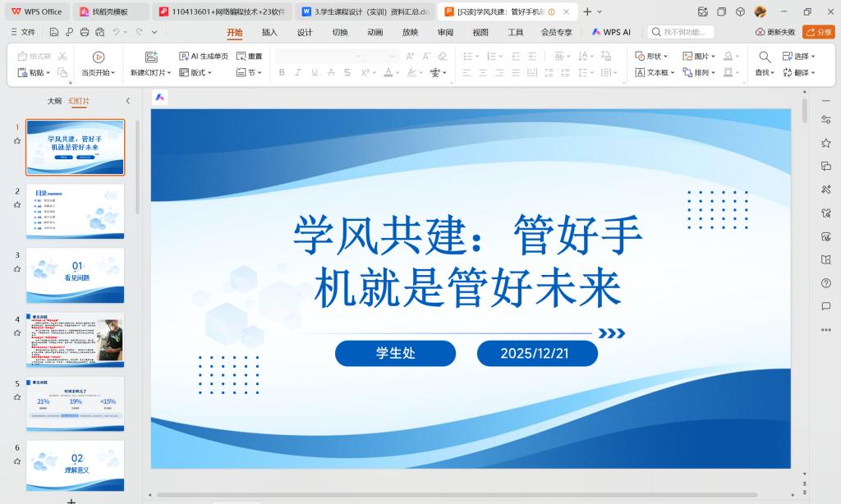Toggle the star marker for slide 1

pos(17,140)
